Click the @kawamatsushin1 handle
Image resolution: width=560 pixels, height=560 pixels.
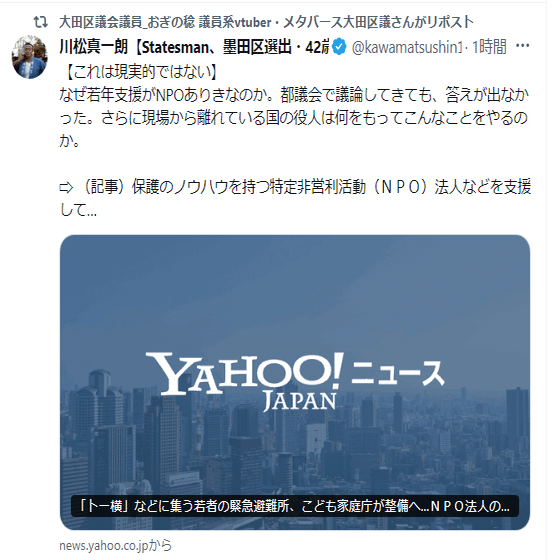coord(407,47)
